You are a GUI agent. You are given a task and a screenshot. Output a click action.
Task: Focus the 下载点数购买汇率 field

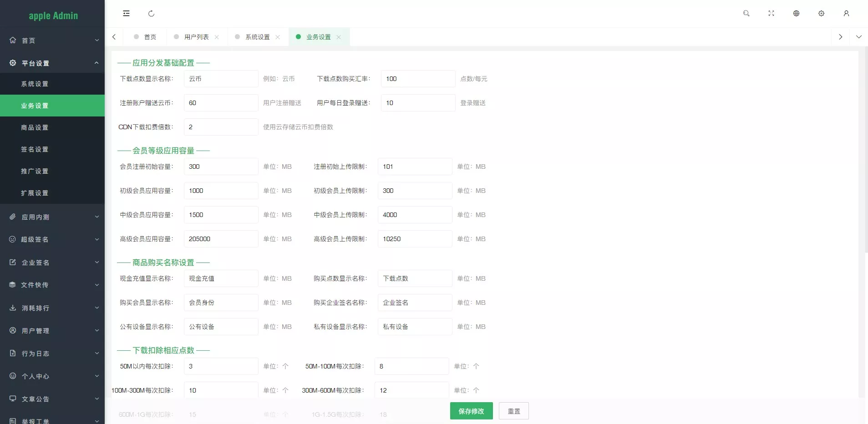418,79
